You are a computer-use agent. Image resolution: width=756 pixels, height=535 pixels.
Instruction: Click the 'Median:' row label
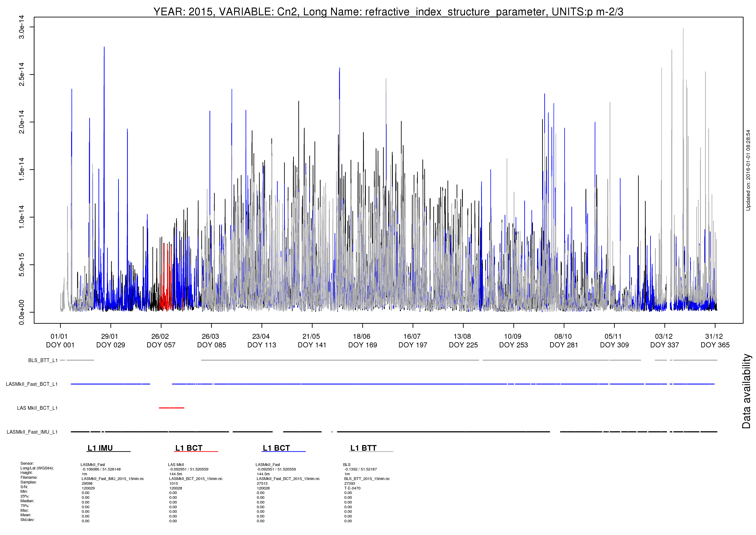click(x=27, y=501)
